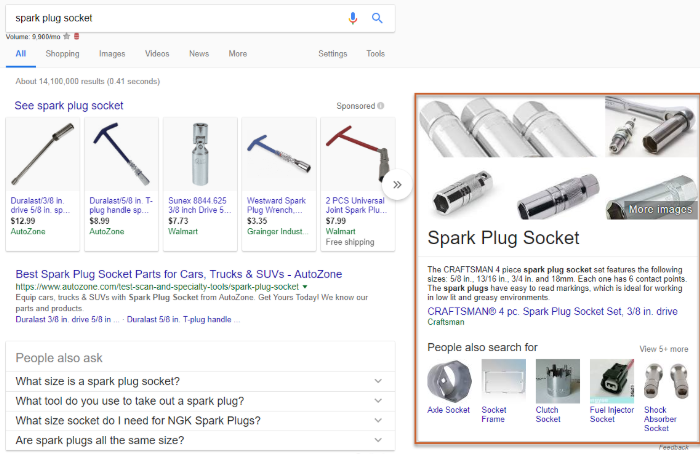This screenshot has height=454, width=700.
Task: Click inside the spark plug socket search field
Action: click(x=174, y=18)
